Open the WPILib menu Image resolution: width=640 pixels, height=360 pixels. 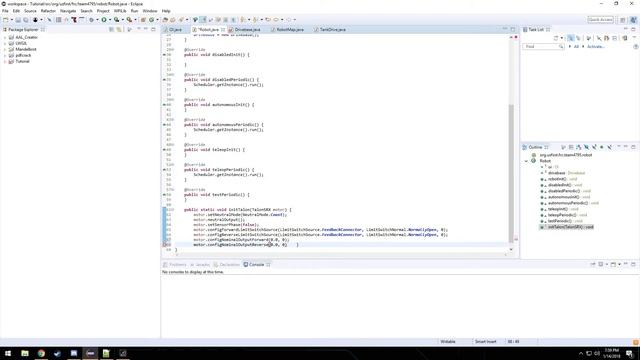point(120,11)
